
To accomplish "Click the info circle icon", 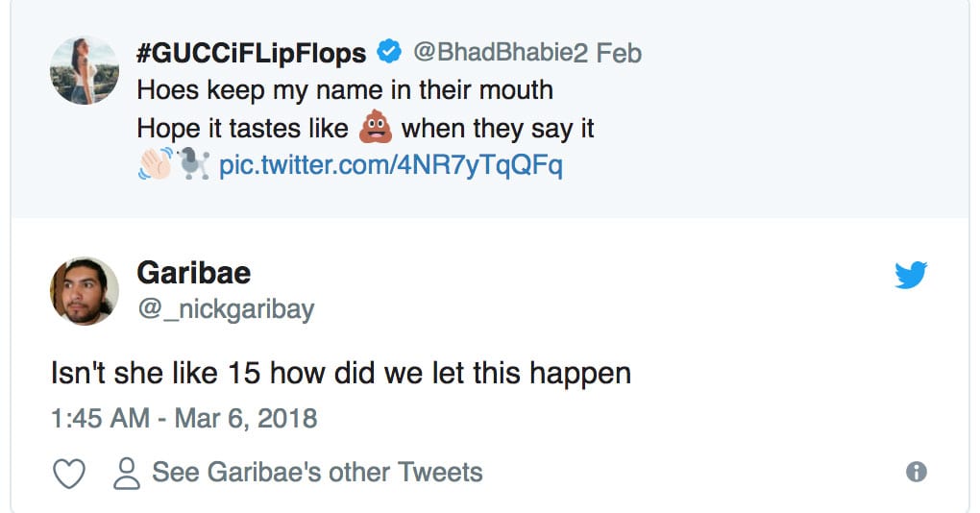I will click(917, 472).
